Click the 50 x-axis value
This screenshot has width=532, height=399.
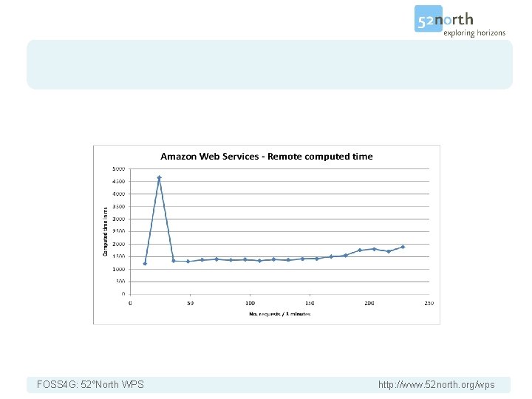[x=191, y=303]
